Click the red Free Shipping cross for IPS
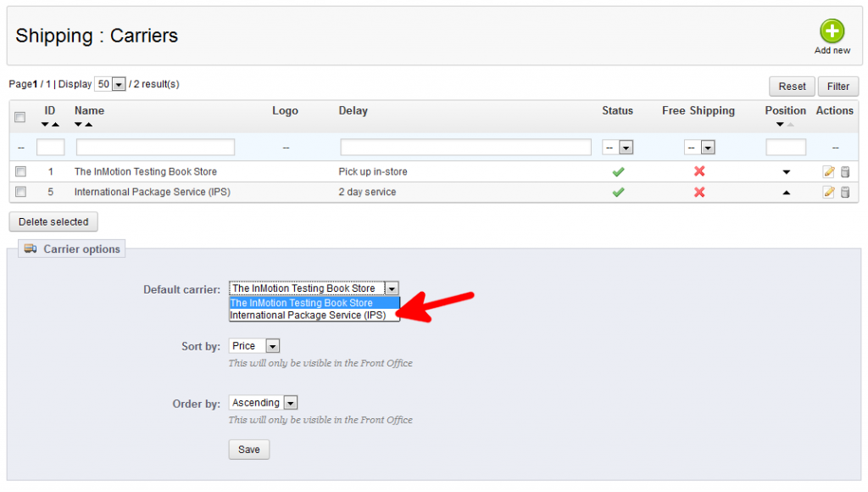This screenshot has height=492, width=868. click(698, 192)
